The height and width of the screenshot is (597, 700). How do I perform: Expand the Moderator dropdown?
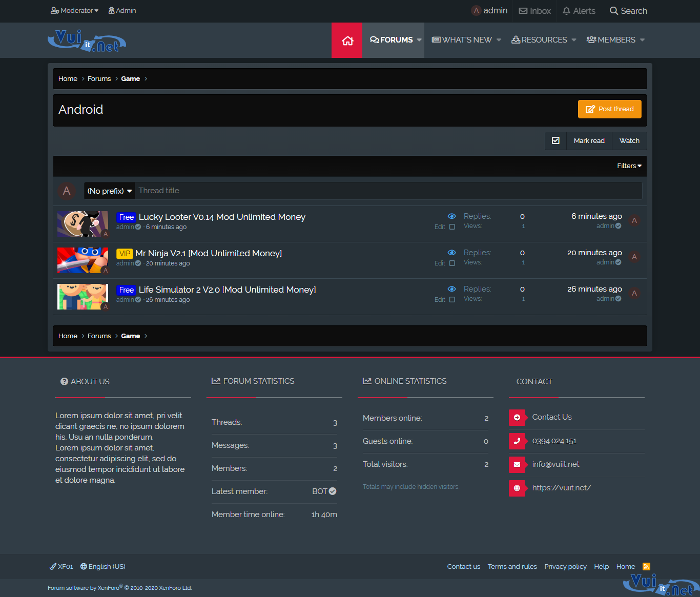(x=74, y=10)
